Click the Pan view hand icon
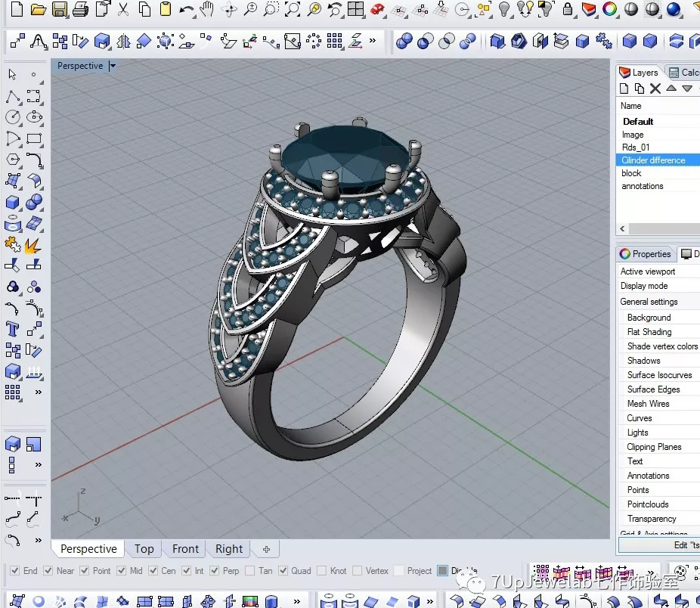700x608 pixels. 206,10
